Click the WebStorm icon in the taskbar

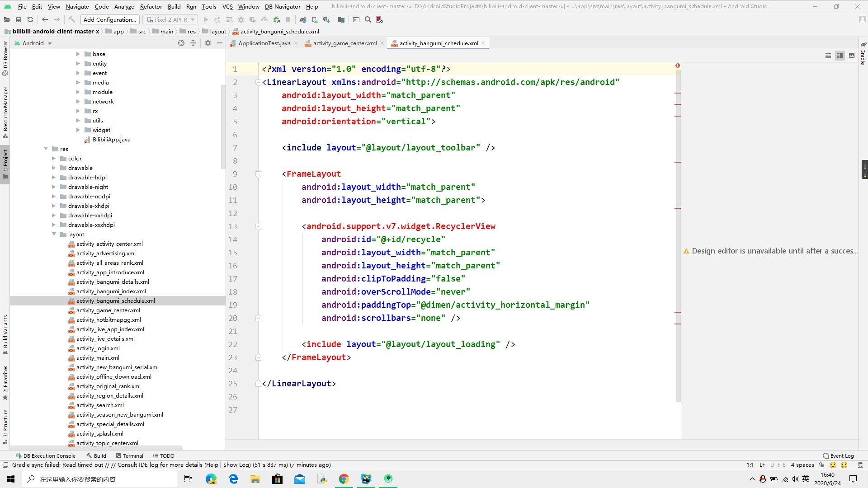[x=366, y=479]
